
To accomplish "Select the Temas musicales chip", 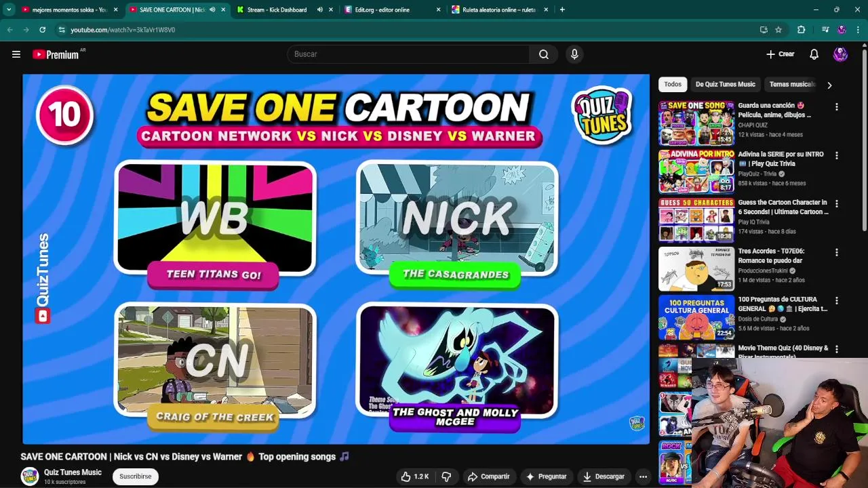I will point(791,84).
